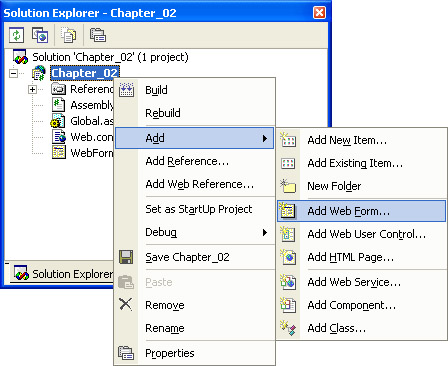Select the Solution 'Chapter_02' root item
448x366 pixels.
(110, 57)
